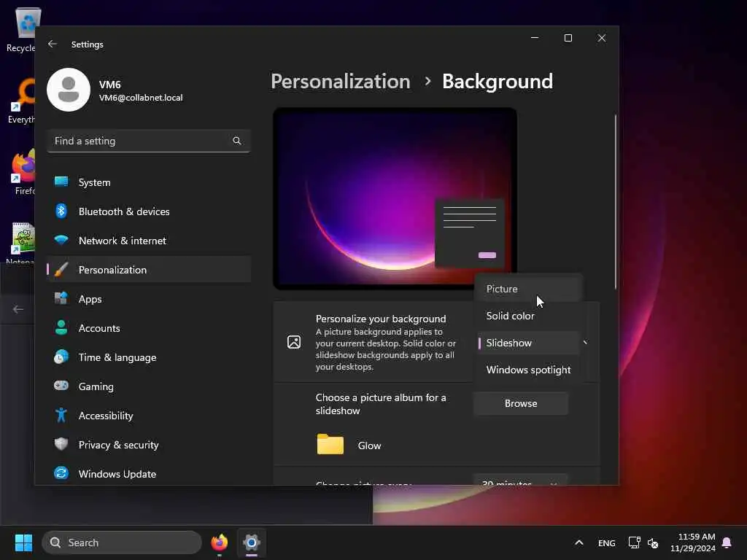Click the background preview thumbnail
747x560 pixels.
395,198
